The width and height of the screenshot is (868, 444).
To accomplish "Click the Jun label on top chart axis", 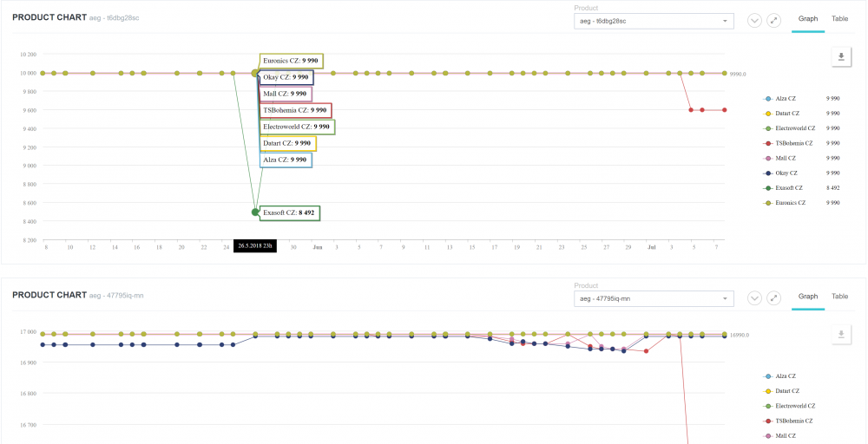I will pyautogui.click(x=317, y=247).
